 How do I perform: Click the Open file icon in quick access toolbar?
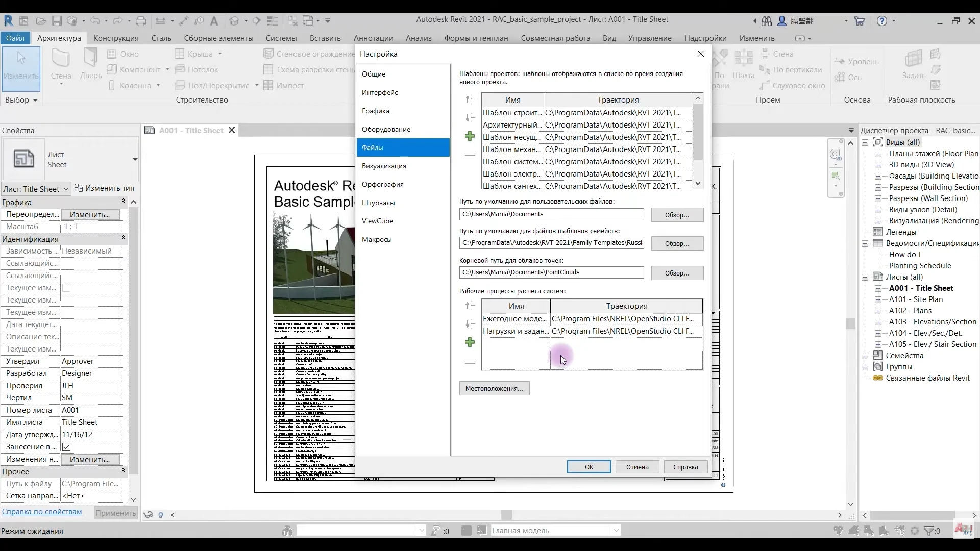coord(41,21)
